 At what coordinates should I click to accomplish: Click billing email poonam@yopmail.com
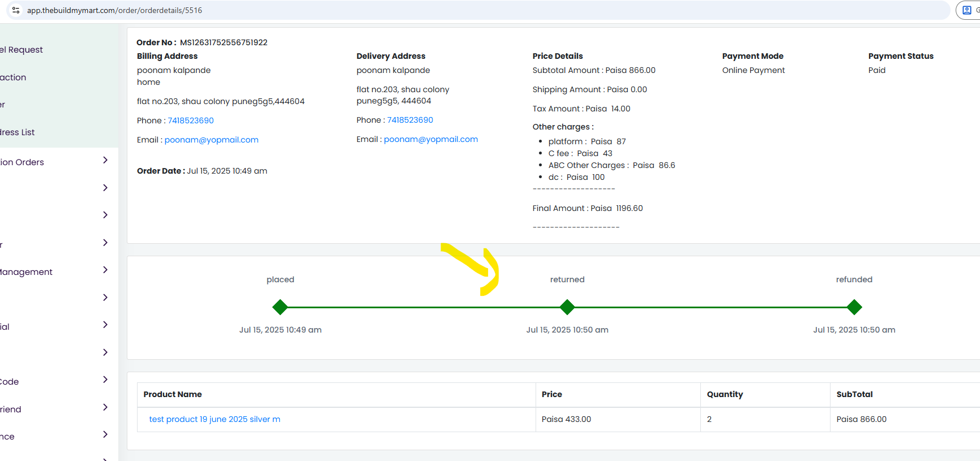211,140
